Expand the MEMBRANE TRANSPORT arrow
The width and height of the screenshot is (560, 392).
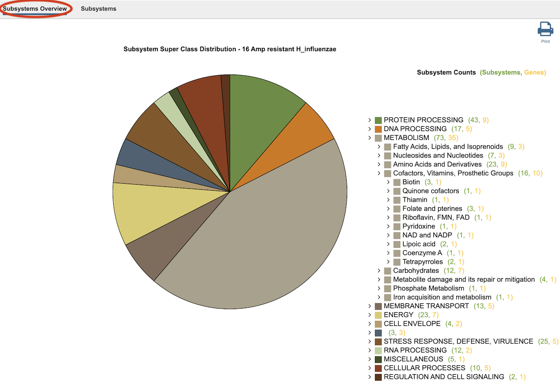coord(369,306)
